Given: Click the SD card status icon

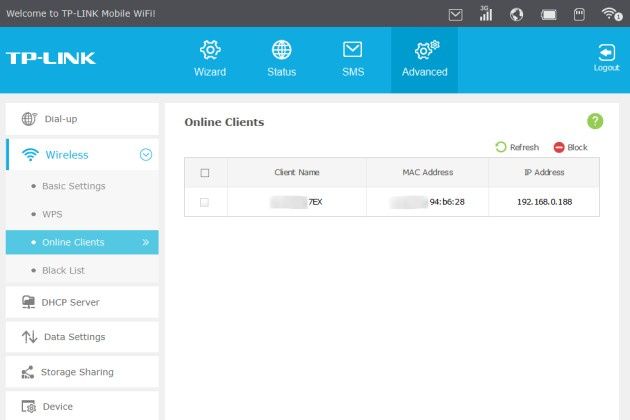Looking at the screenshot, I should (x=579, y=15).
